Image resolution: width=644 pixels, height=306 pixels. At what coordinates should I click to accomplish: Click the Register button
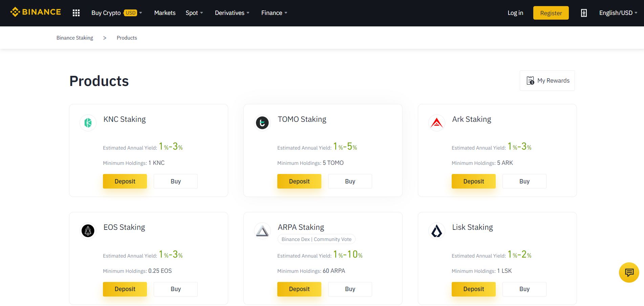point(551,13)
